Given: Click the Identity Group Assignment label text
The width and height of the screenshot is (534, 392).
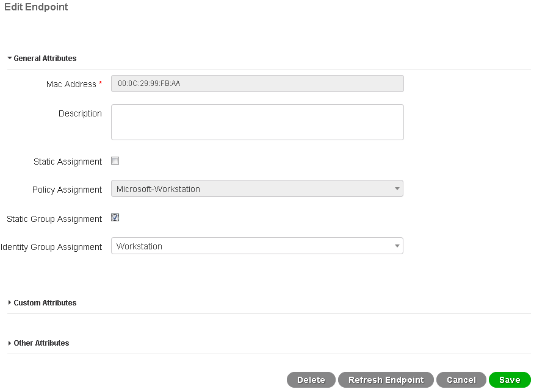Looking at the screenshot, I should pos(52,248).
